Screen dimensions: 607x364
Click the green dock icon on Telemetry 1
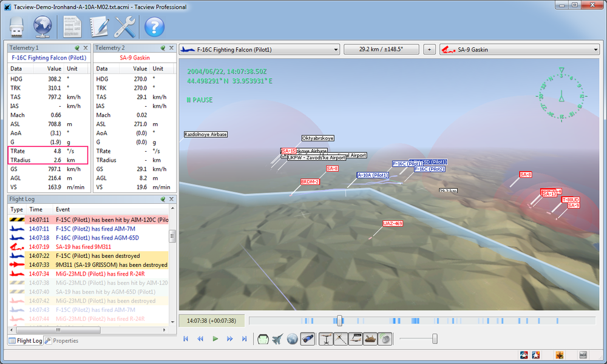click(x=77, y=48)
